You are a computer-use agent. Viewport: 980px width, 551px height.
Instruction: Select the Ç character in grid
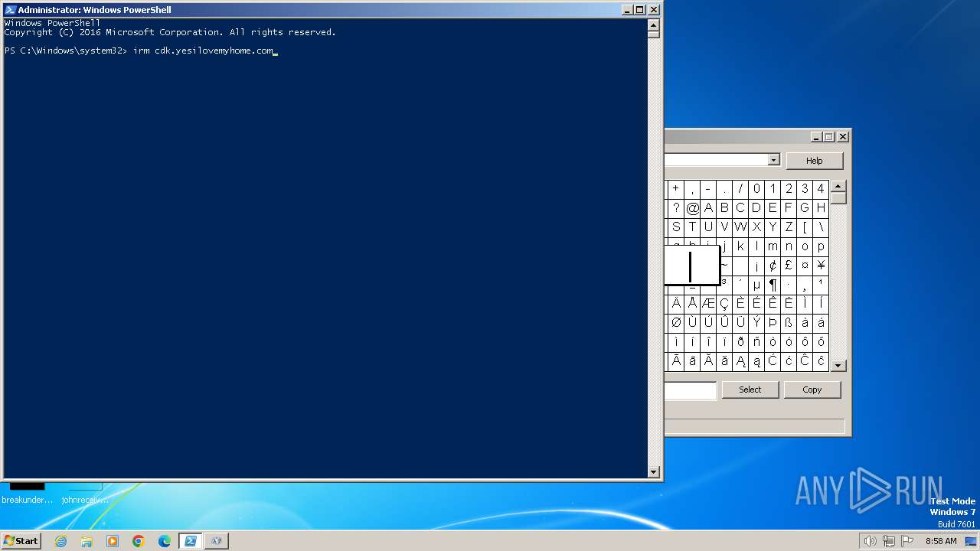click(724, 304)
